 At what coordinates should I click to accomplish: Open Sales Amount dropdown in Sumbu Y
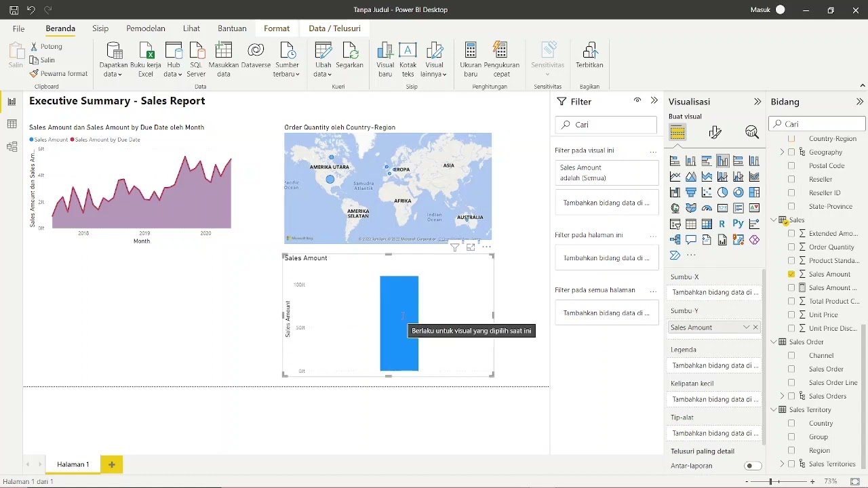tap(746, 327)
